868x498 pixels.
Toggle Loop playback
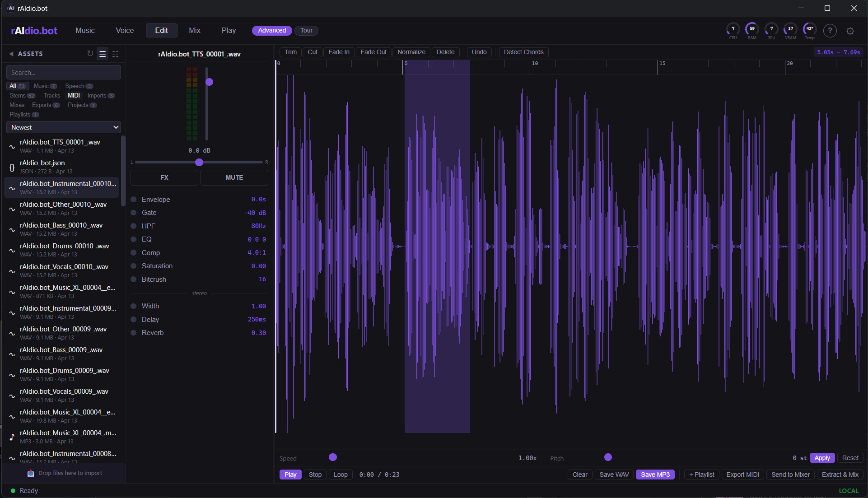341,475
